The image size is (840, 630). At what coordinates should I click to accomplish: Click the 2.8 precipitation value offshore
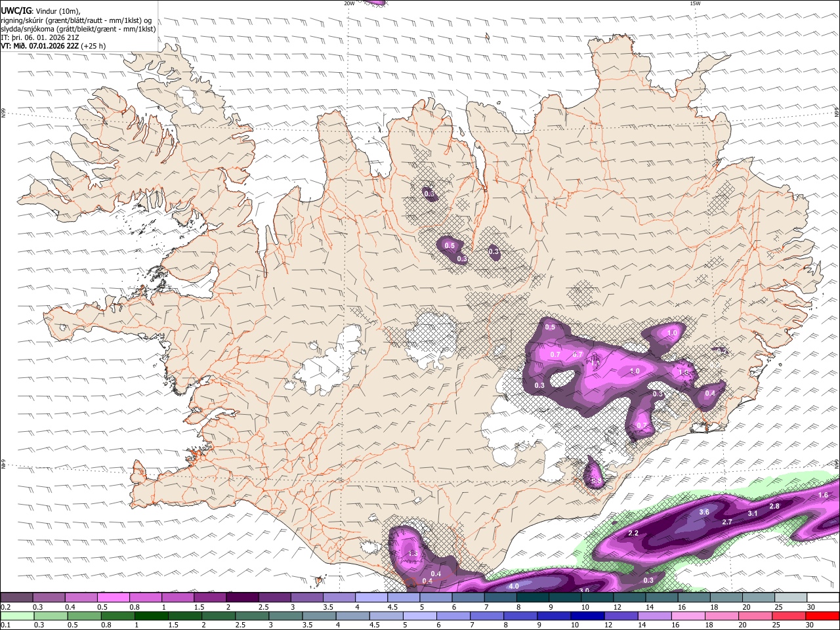tap(774, 506)
